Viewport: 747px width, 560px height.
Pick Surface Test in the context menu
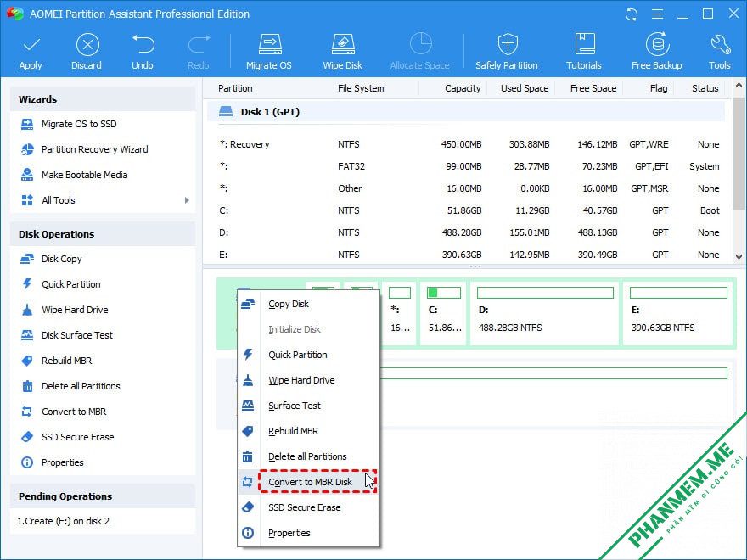(308, 406)
